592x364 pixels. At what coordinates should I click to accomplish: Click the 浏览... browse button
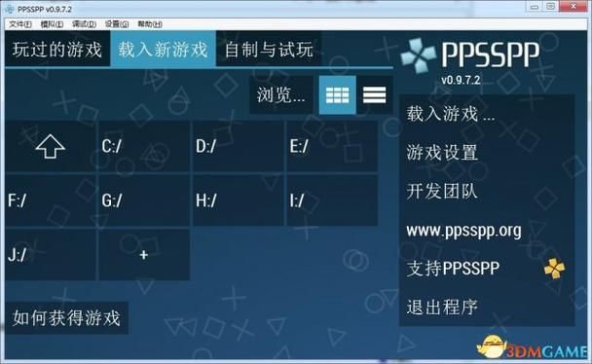(280, 95)
